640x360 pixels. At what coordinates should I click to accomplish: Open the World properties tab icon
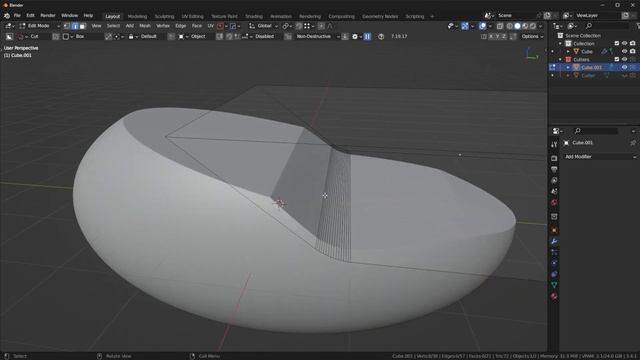click(x=554, y=202)
